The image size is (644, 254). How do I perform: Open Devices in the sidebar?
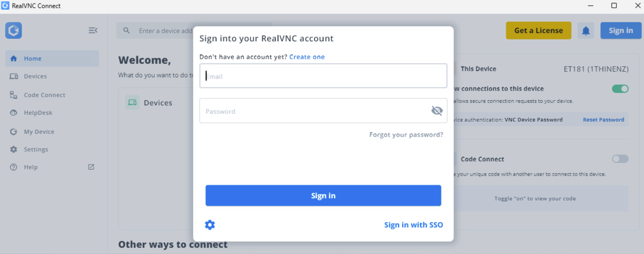point(35,76)
